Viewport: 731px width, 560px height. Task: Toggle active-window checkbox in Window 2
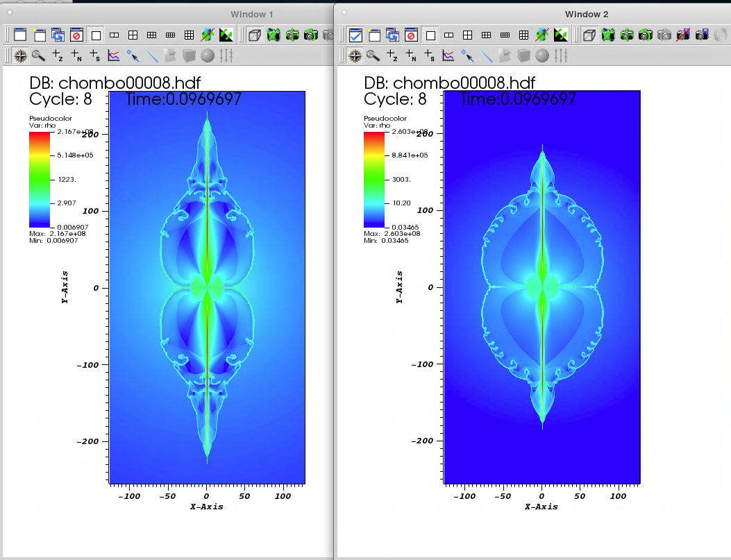pyautogui.click(x=355, y=35)
